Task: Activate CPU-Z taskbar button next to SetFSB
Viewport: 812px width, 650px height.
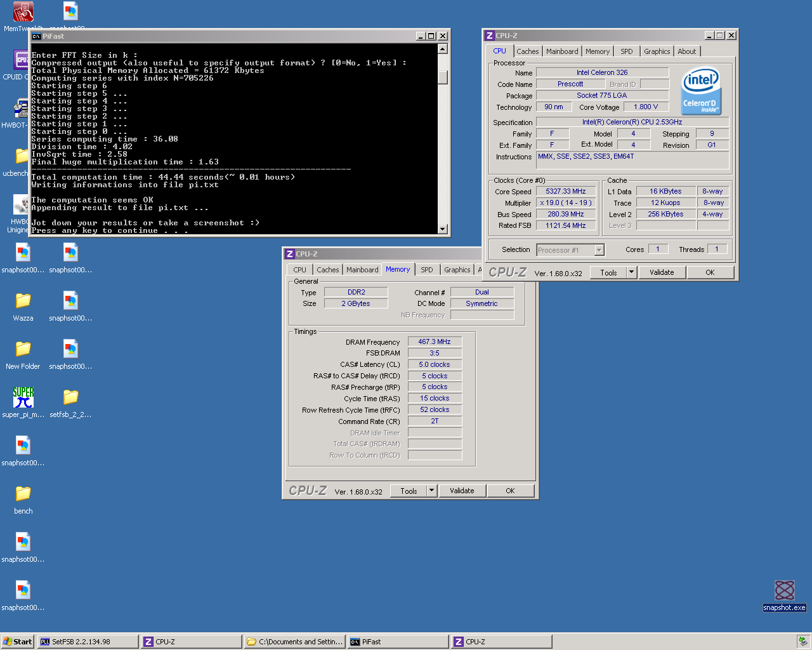Action: pyautogui.click(x=192, y=642)
